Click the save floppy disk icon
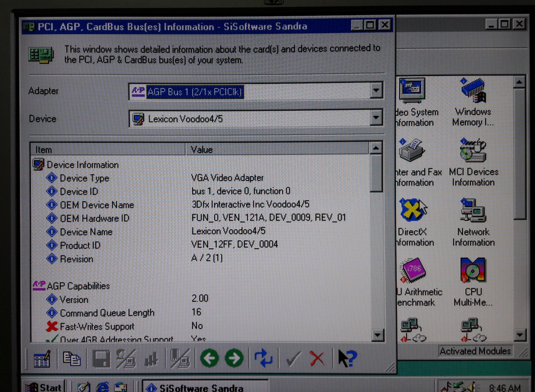 [x=101, y=359]
